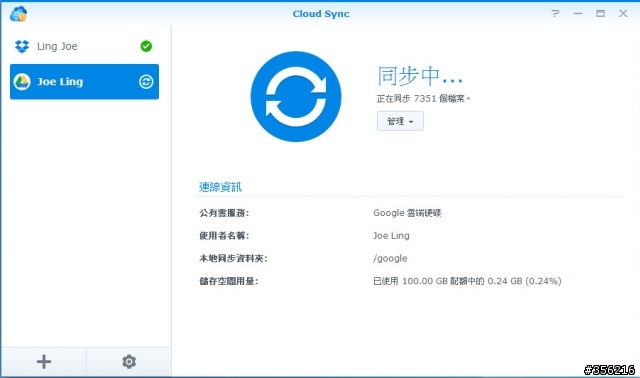Viewport: 640px width, 378px height.
Task: Select the Joe Ling connection
Action: [84, 82]
